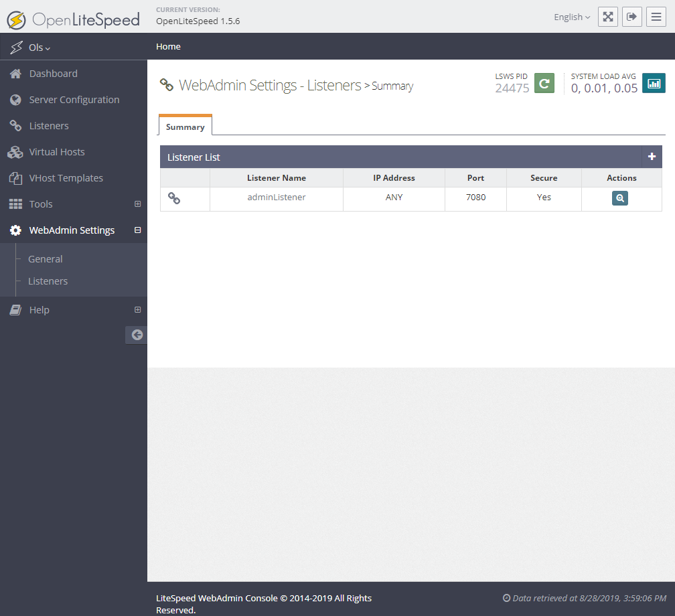Click the system load average values
This screenshot has height=616, width=675.
click(x=604, y=88)
